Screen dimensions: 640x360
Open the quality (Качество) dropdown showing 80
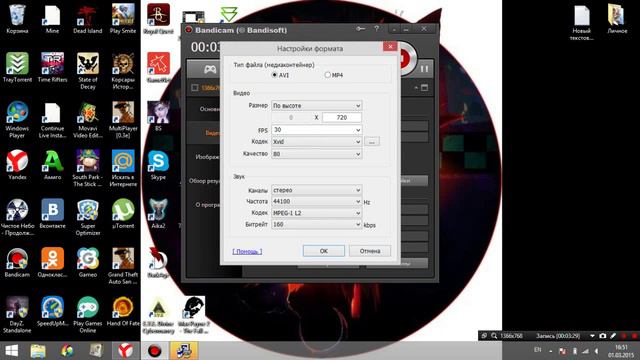pyautogui.click(x=316, y=154)
